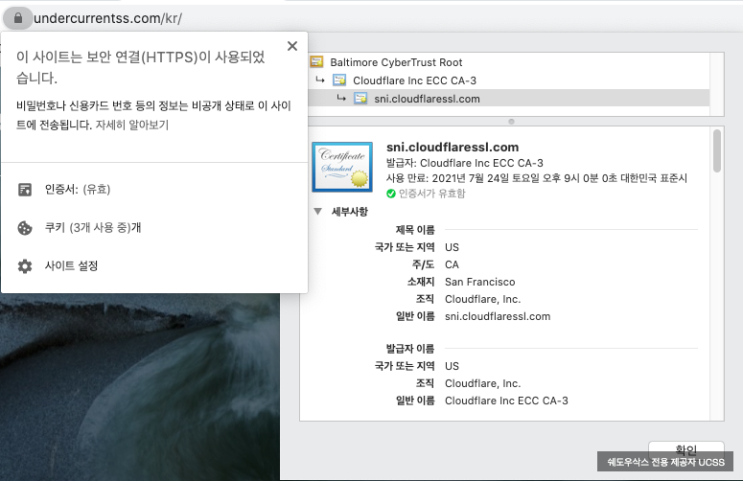
Task: Click the lock icon in address bar
Action: click(x=18, y=18)
